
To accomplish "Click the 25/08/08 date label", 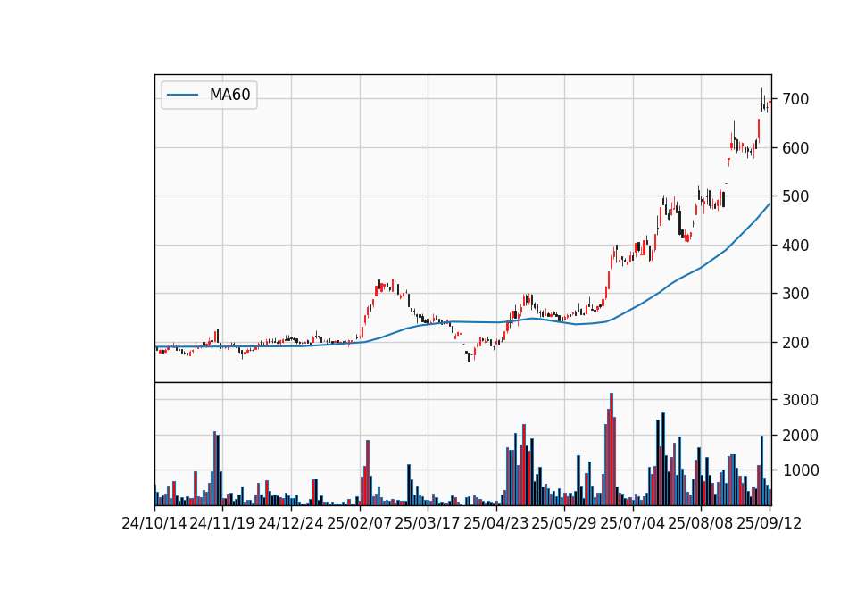I will [701, 524].
